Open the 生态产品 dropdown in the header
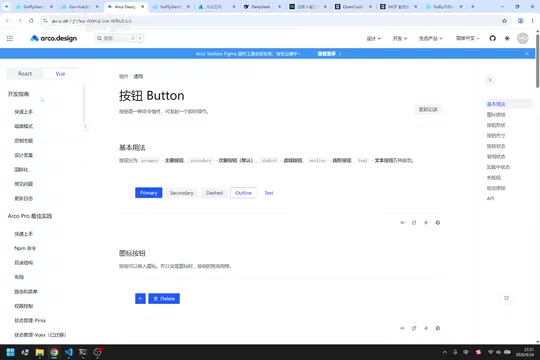 [430, 38]
